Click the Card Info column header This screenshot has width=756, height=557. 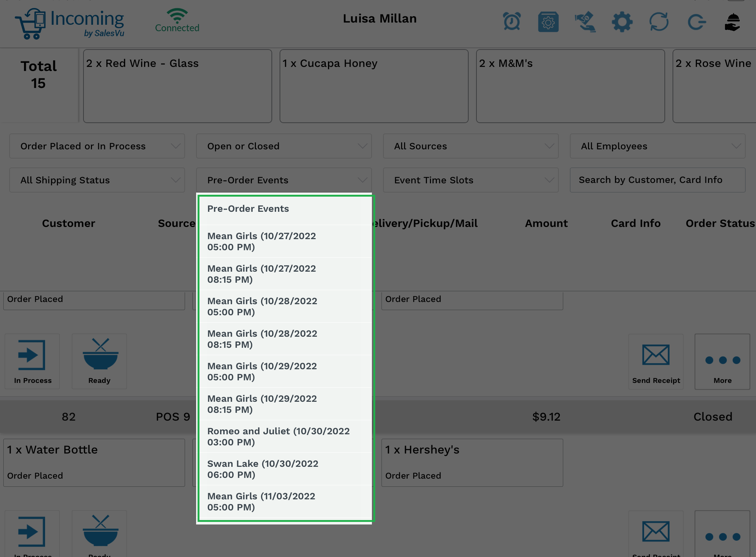[636, 223]
